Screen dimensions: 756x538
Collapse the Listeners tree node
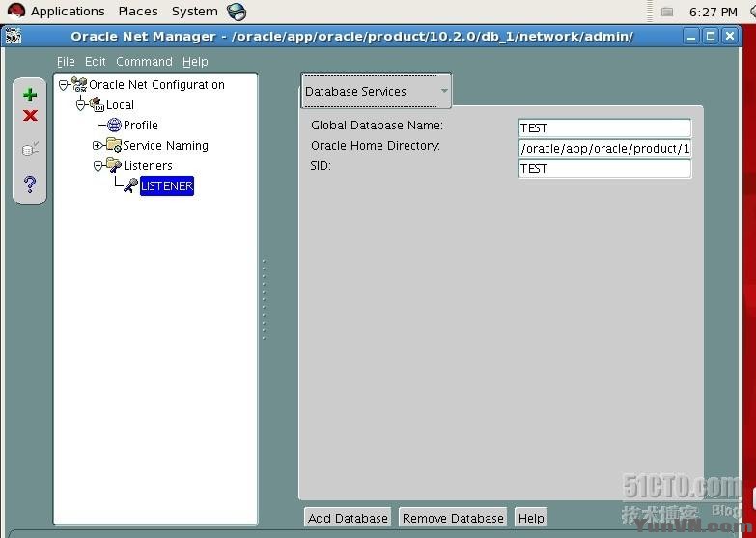(98, 165)
